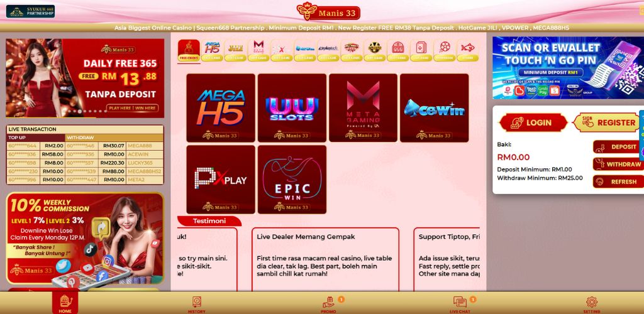Launch the Epic Win game tile
Screen dimensions: 644x314
pyautogui.click(x=292, y=180)
